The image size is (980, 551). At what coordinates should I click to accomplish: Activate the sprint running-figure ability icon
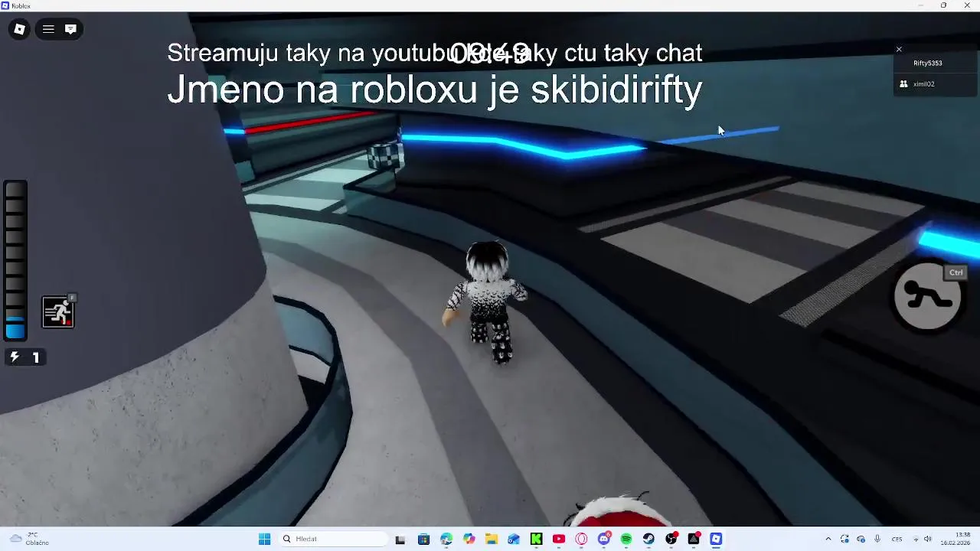click(58, 312)
